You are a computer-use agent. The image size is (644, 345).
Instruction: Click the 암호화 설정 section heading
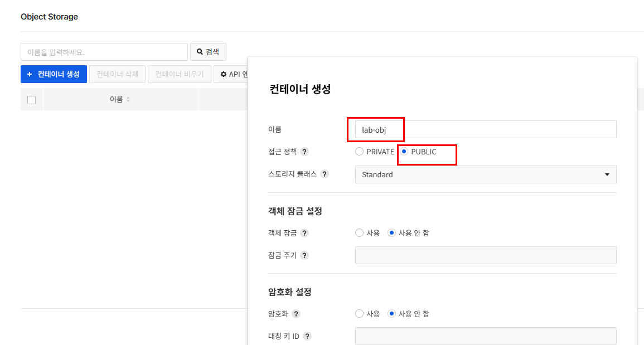point(290,292)
